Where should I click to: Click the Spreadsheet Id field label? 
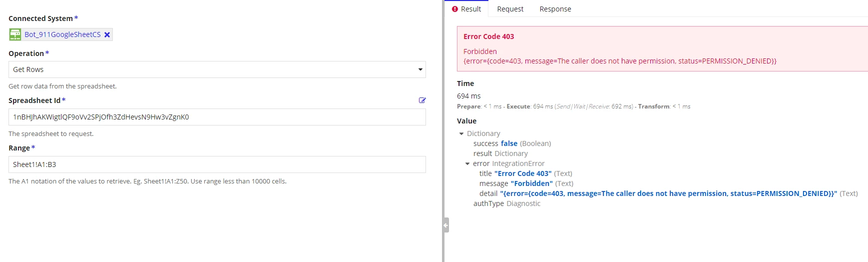coord(34,100)
